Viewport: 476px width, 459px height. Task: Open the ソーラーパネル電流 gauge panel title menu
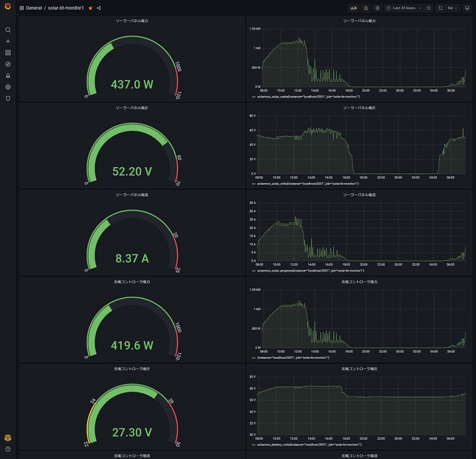click(x=131, y=194)
